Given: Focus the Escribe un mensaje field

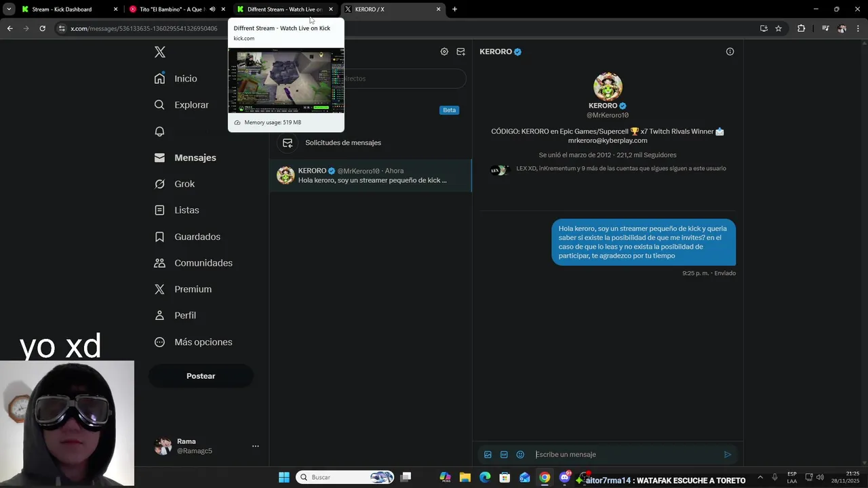Looking at the screenshot, I should 625,455.
